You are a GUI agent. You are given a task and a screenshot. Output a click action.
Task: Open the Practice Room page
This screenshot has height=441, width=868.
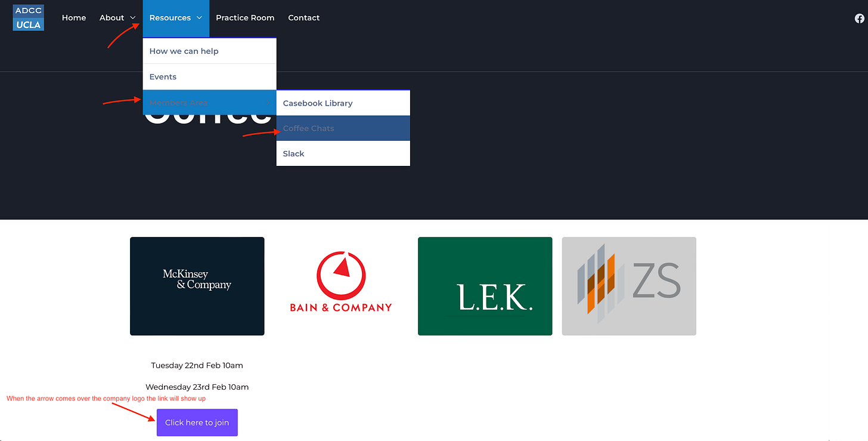pos(245,18)
